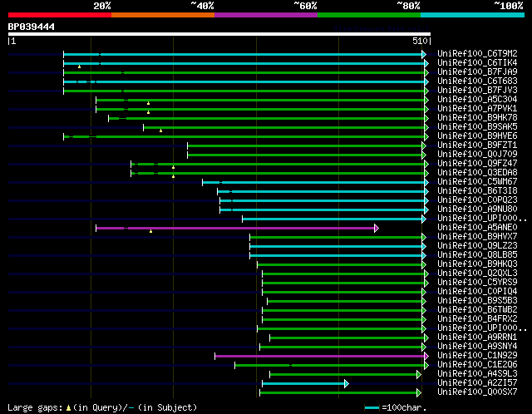532x414 pixels.
Task: Select the UniRef100_B9HKQ3 label
Action: coord(477,264)
